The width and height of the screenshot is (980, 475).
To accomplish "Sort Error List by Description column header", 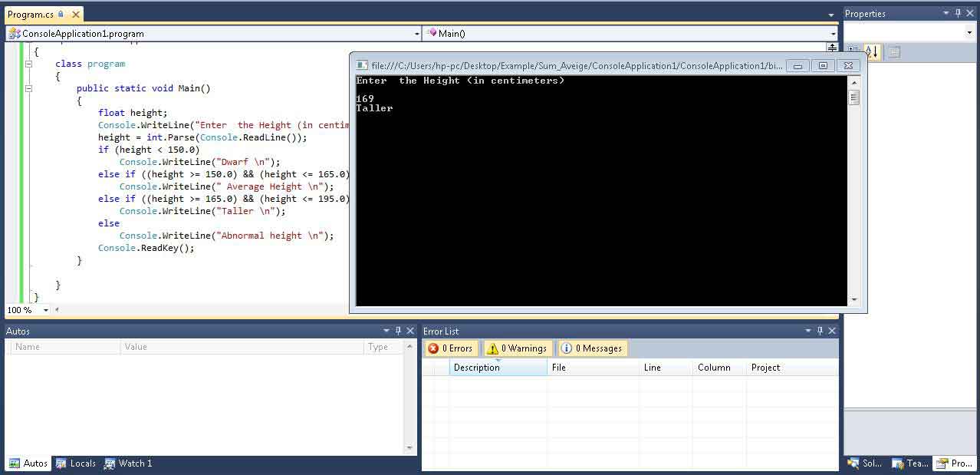I will (x=498, y=368).
